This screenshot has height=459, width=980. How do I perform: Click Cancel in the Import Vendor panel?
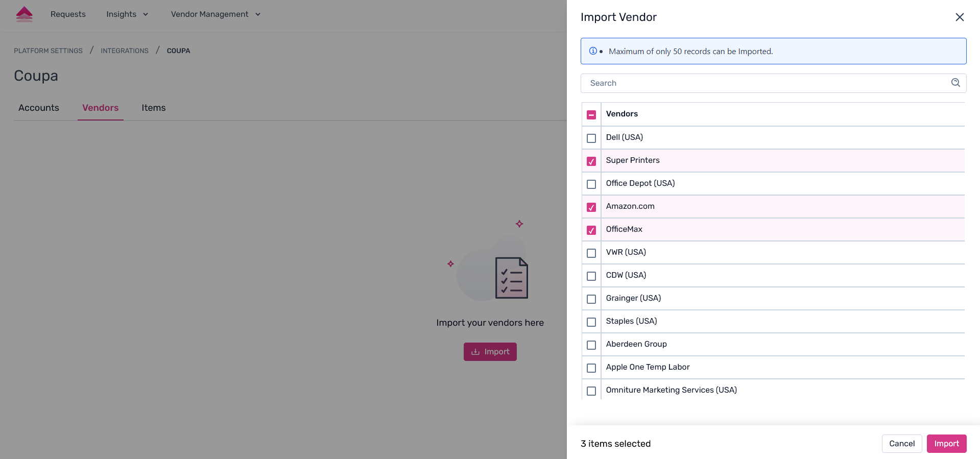pos(902,444)
